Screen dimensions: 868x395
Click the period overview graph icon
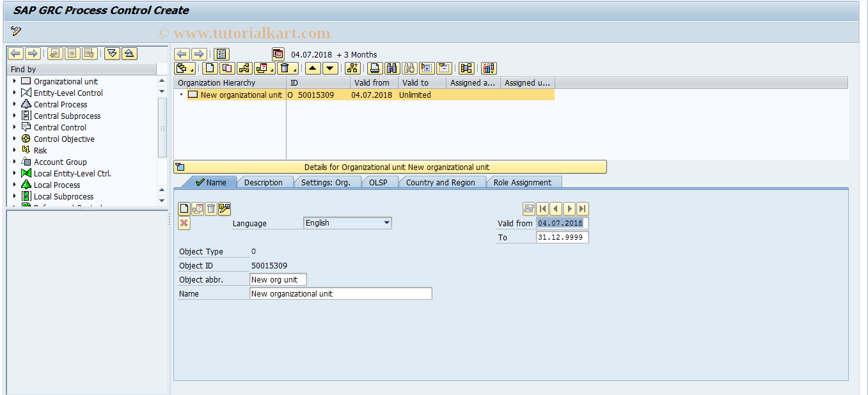click(x=528, y=208)
